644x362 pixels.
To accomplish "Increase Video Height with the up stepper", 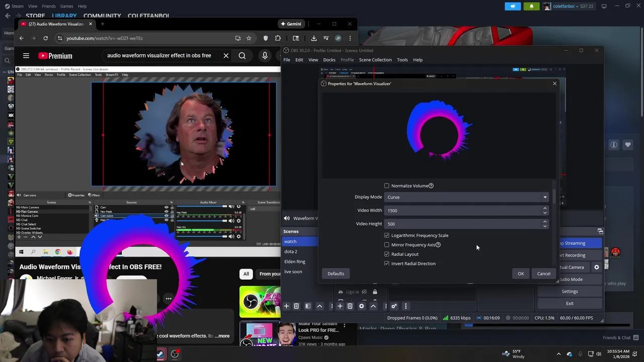I will point(545,221).
